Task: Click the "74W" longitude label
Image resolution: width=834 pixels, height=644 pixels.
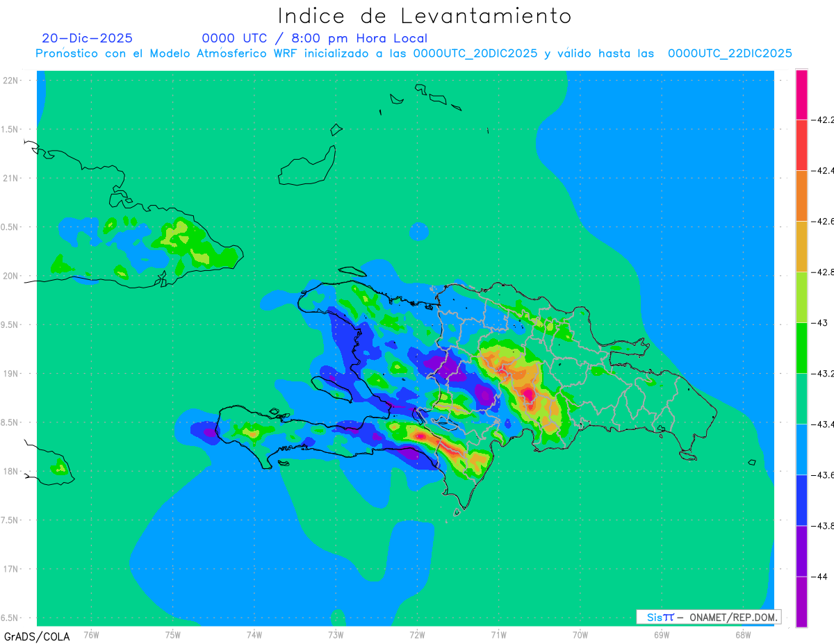Action: click(x=254, y=634)
